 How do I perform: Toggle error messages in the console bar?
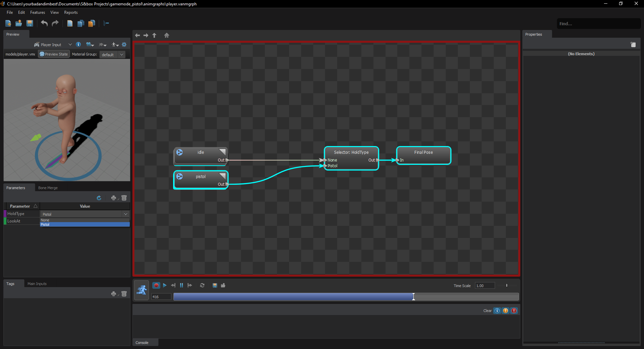[514, 311]
